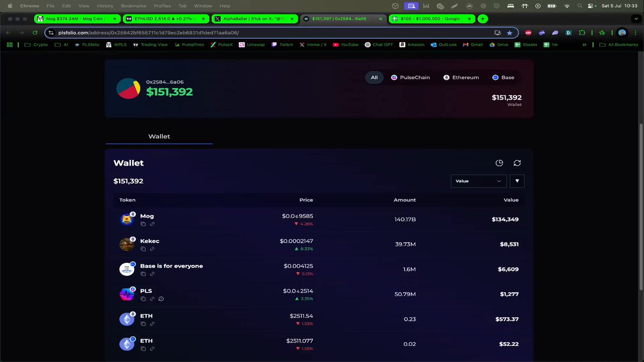
Task: Open the Base is for everyone link icon
Action: [x=152, y=274]
